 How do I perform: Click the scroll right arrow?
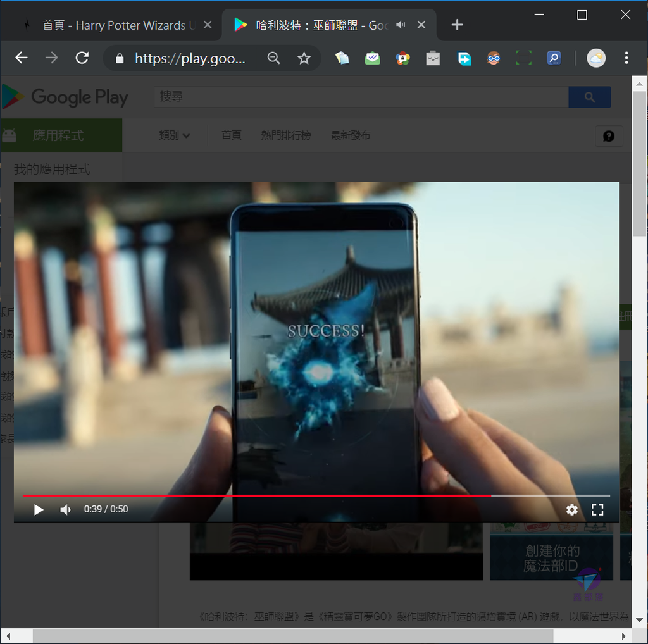coord(623,636)
